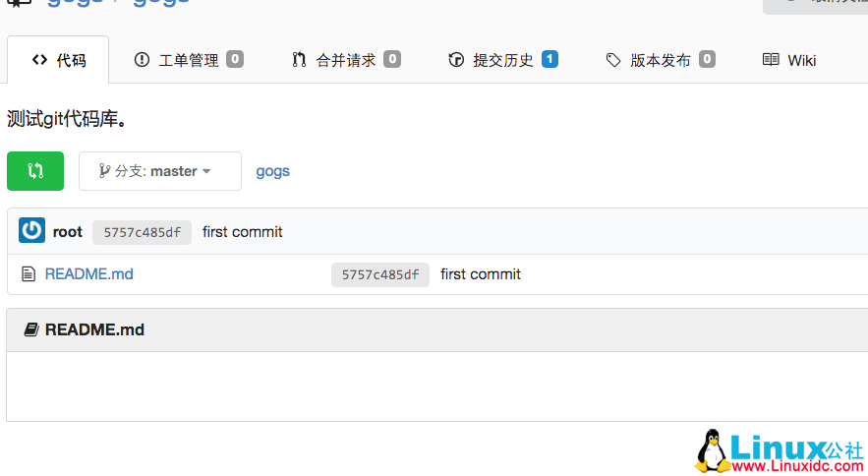
Task: Click the 5757c485df hash beside root
Action: point(142,232)
